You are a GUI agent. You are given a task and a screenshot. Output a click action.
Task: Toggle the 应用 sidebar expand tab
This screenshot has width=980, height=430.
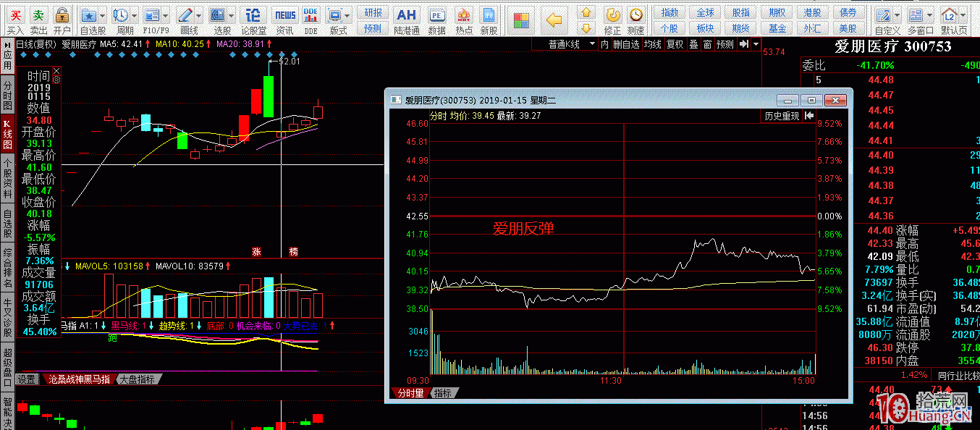[x=7, y=56]
